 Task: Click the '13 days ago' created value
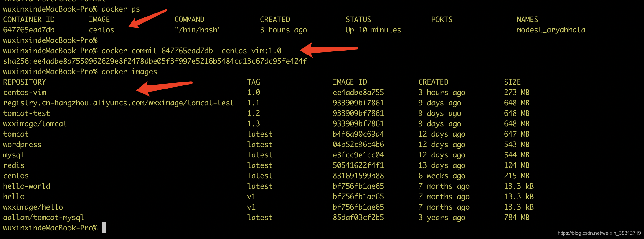click(x=442, y=165)
